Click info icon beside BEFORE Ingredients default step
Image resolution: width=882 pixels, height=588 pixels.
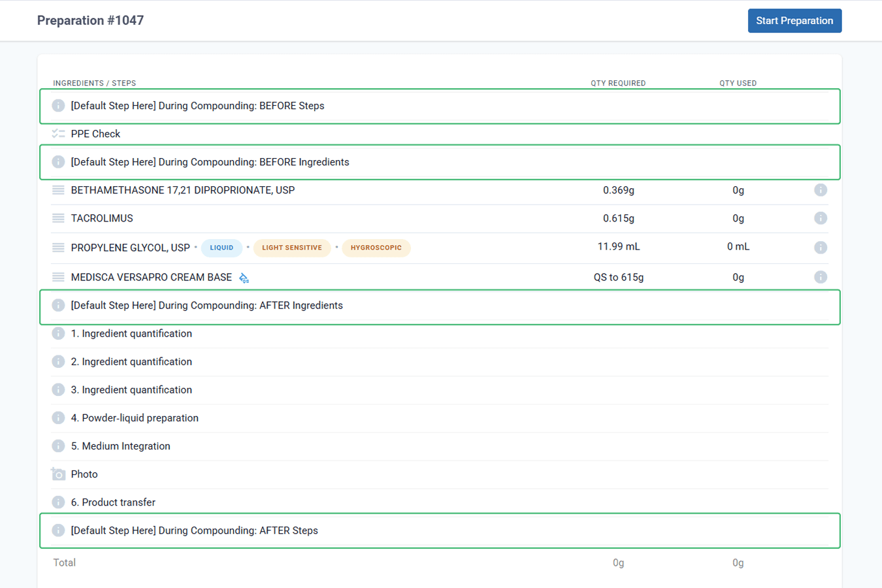coord(58,162)
